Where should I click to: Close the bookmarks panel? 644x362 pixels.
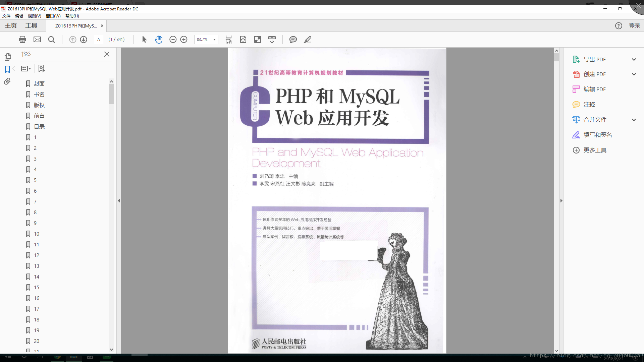click(107, 54)
